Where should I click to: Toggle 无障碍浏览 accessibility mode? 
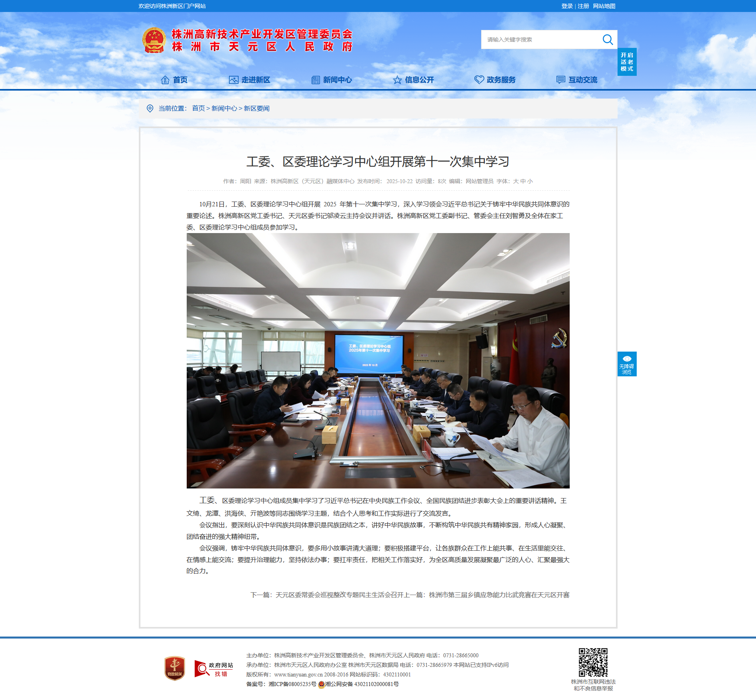pos(627,364)
